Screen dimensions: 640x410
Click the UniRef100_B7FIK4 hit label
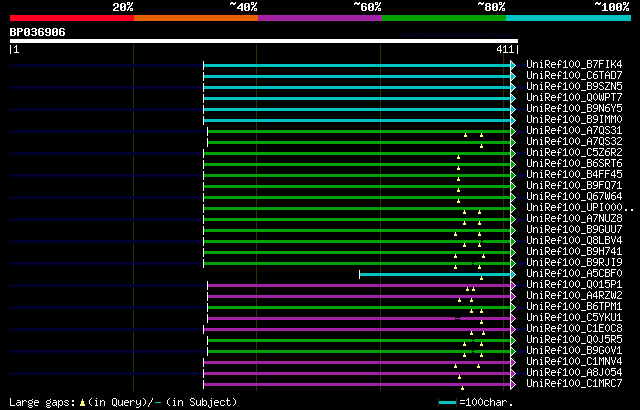[x=574, y=64]
